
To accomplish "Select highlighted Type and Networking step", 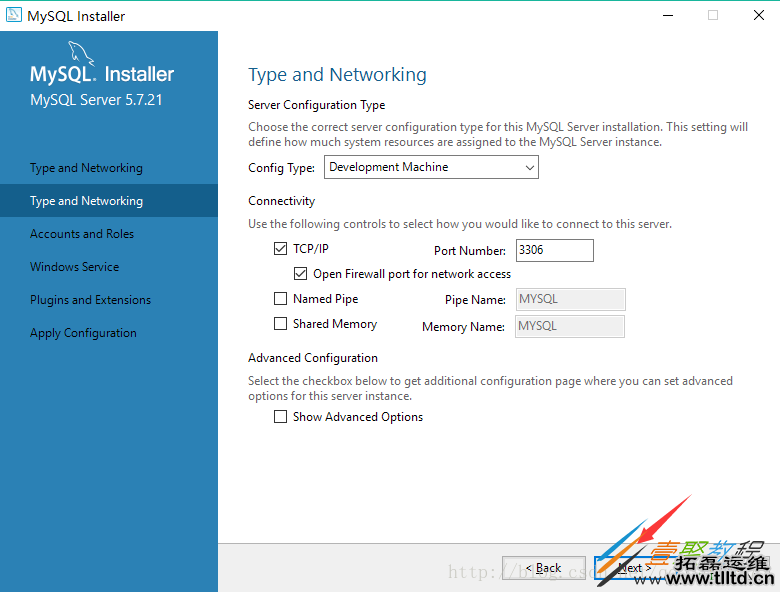I will [109, 200].
